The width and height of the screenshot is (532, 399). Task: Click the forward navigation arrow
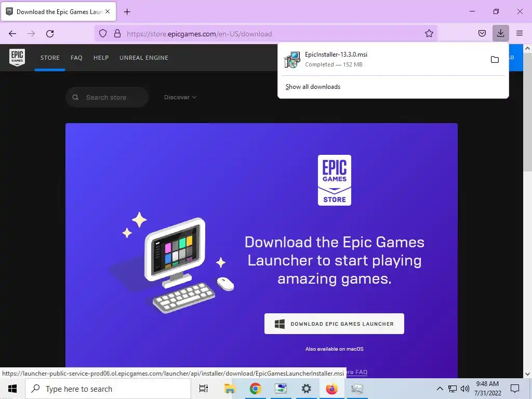click(x=31, y=34)
